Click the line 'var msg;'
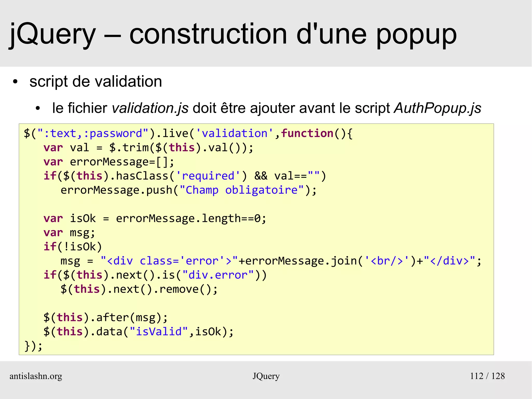The width and height of the screenshot is (532, 399). [x=69, y=233]
